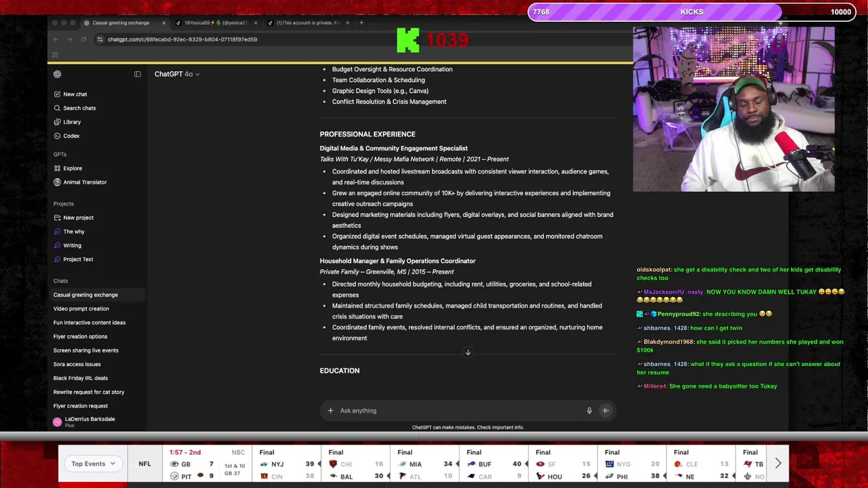868x488 pixels.
Task: Close the Casual greeting exchange tab
Action: [x=163, y=22]
